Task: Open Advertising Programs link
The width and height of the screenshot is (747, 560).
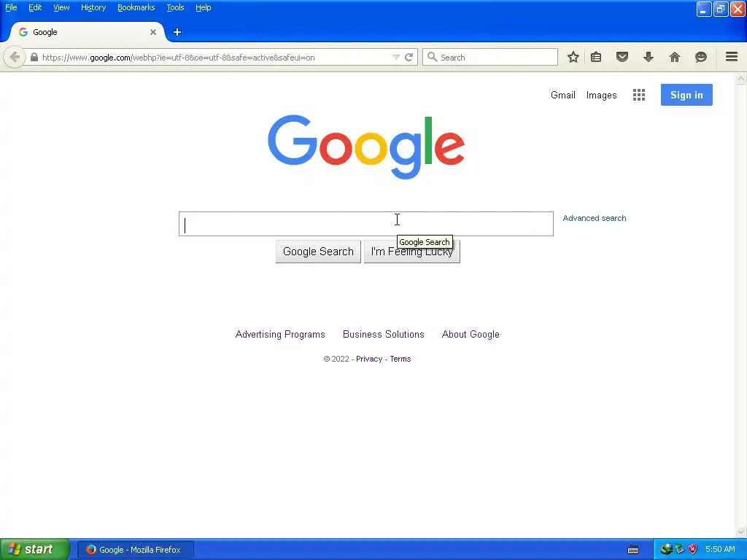Action: point(280,334)
